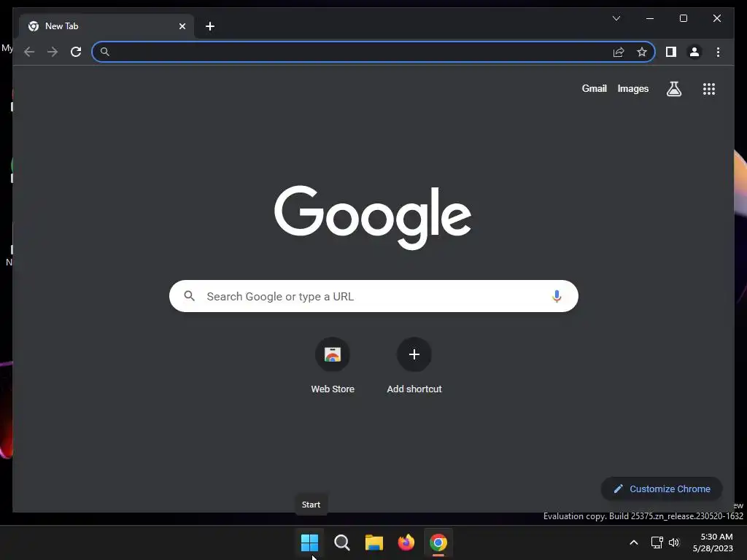747x560 pixels.
Task: Open the Chrome side panel
Action: point(671,52)
